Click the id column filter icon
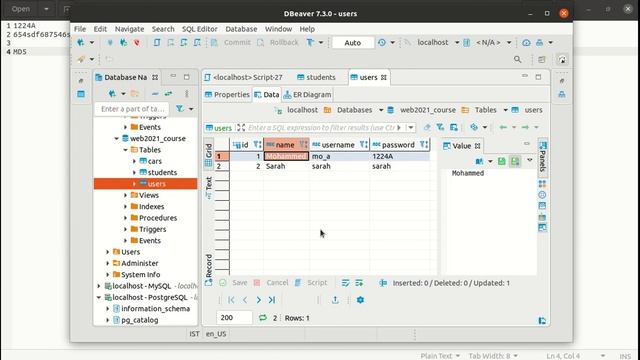 pos(257,144)
